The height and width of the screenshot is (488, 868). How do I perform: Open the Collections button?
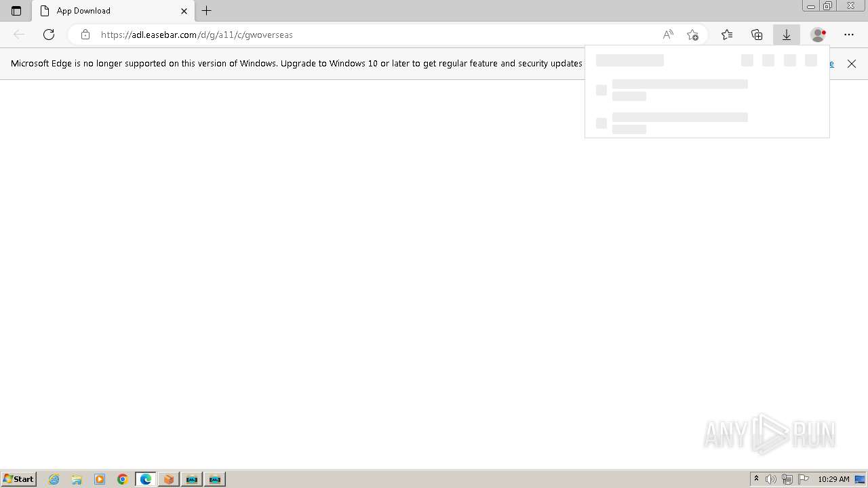tap(757, 35)
